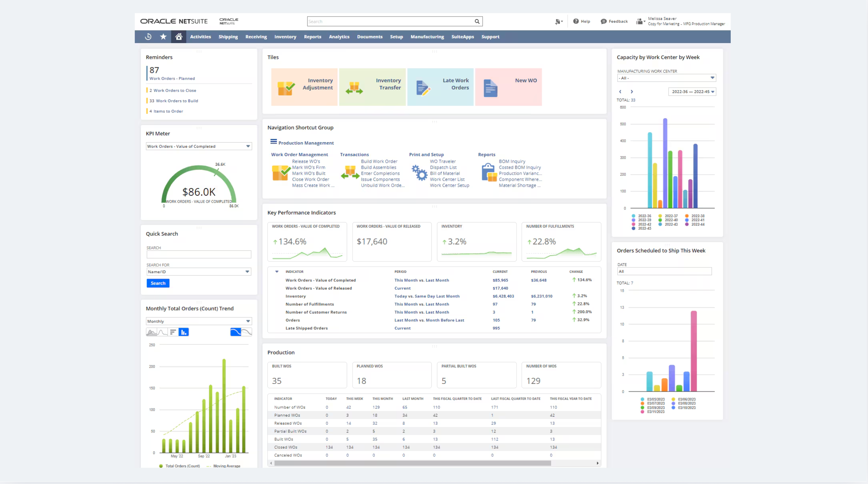
Task: Click the Work Order Management box icon
Action: click(x=281, y=173)
